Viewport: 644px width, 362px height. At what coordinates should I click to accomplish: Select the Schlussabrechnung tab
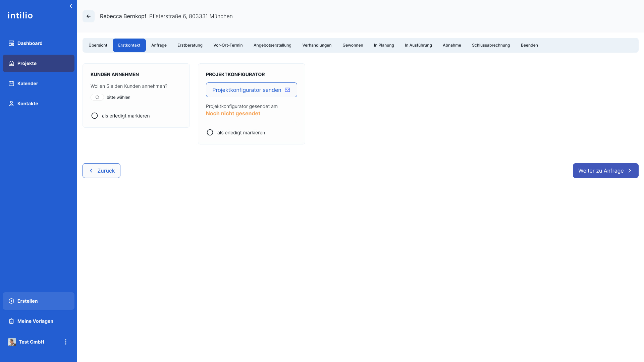[491, 45]
